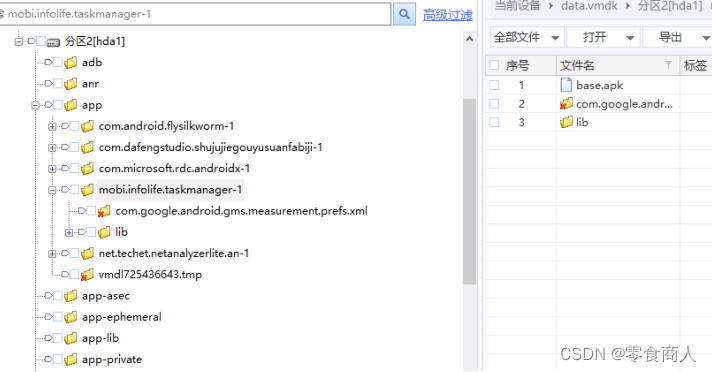Image resolution: width=712 pixels, height=372 pixels.
Task: Select app-private folder label
Action: 112,360
